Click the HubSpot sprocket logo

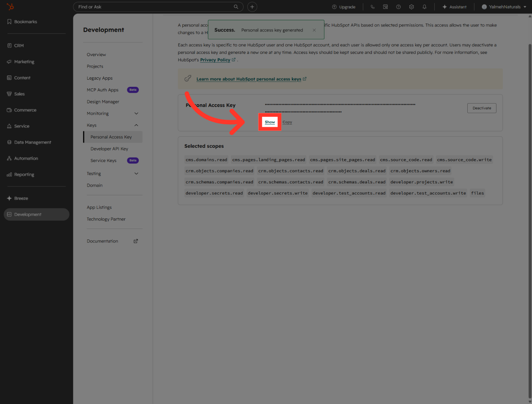10,7
